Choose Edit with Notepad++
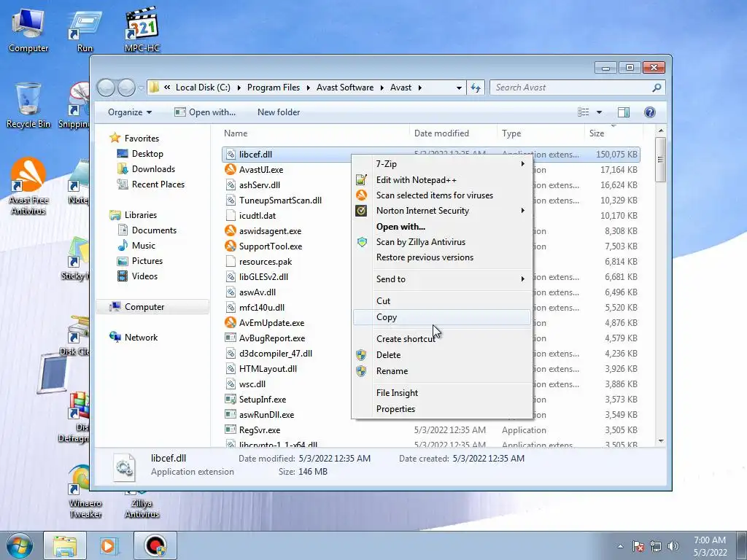 442,180
